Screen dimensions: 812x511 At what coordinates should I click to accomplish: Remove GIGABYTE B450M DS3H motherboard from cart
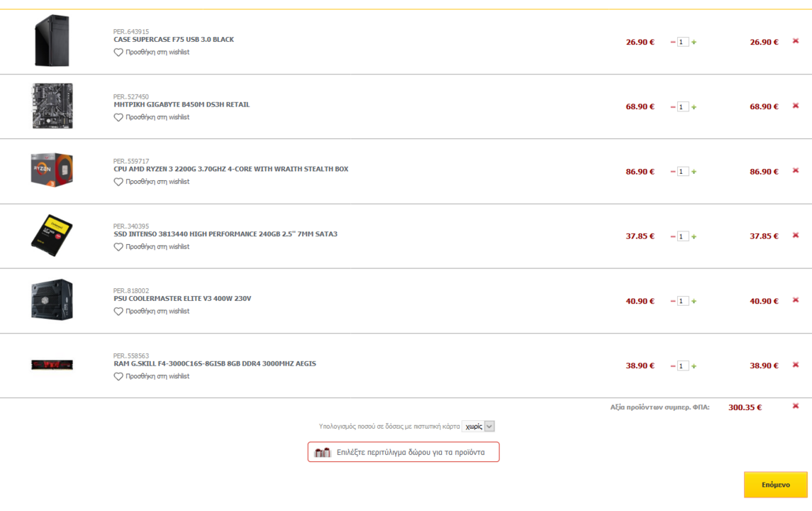pyautogui.click(x=796, y=106)
